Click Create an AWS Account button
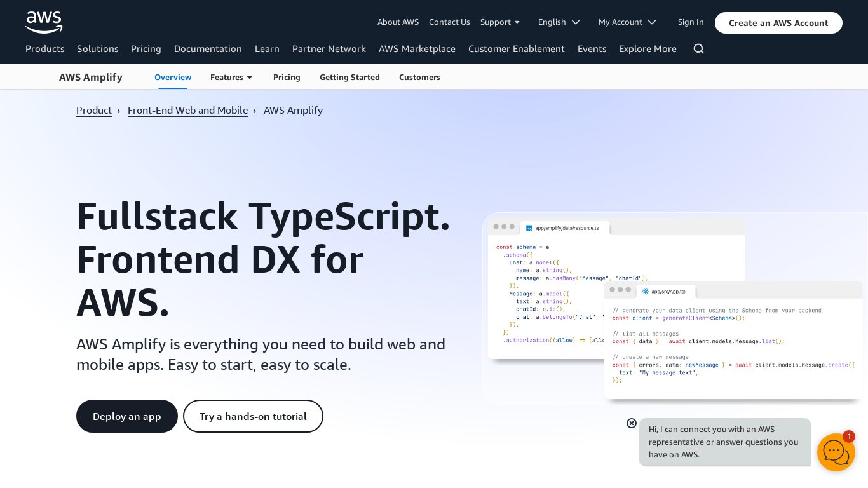The height and width of the screenshot is (488, 868). click(778, 23)
